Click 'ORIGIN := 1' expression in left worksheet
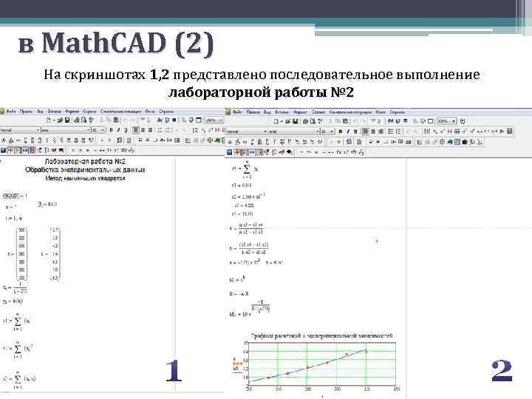Screen dimensions: 532x399 coord(15,196)
